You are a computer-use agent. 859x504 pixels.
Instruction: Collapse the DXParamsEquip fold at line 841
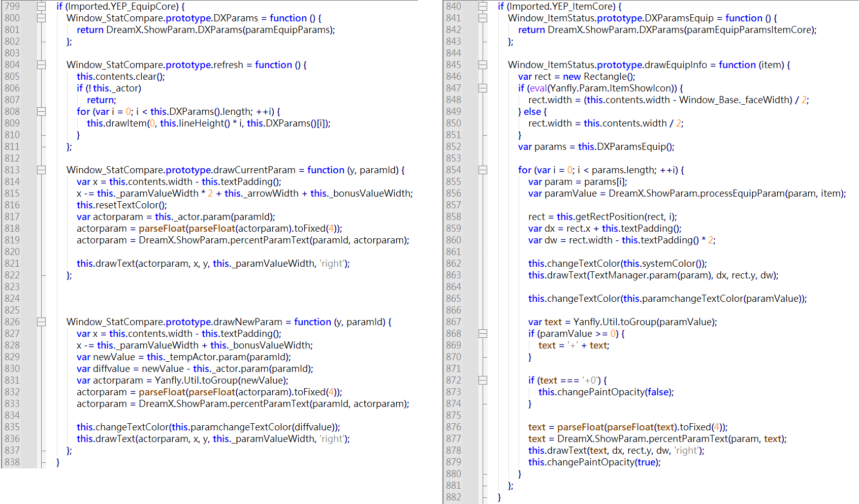(x=483, y=18)
